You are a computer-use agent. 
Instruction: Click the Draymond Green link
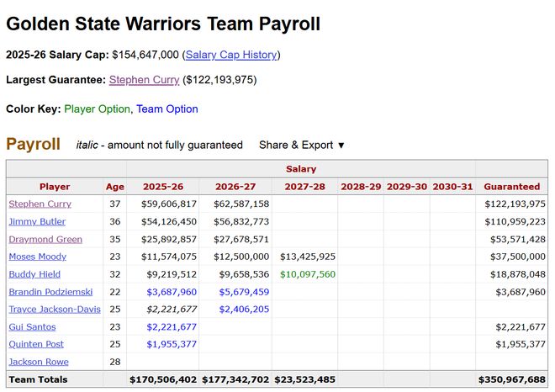coord(45,239)
